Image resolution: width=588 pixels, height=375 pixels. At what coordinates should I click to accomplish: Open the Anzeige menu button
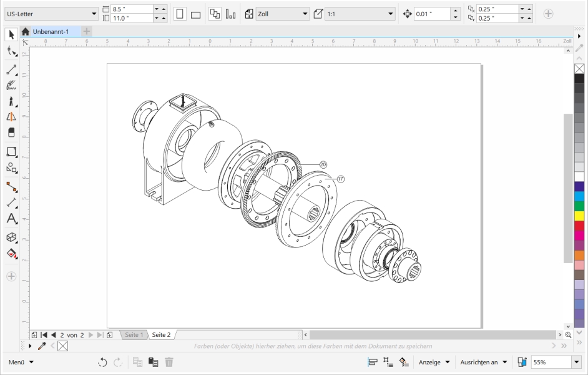pos(435,362)
